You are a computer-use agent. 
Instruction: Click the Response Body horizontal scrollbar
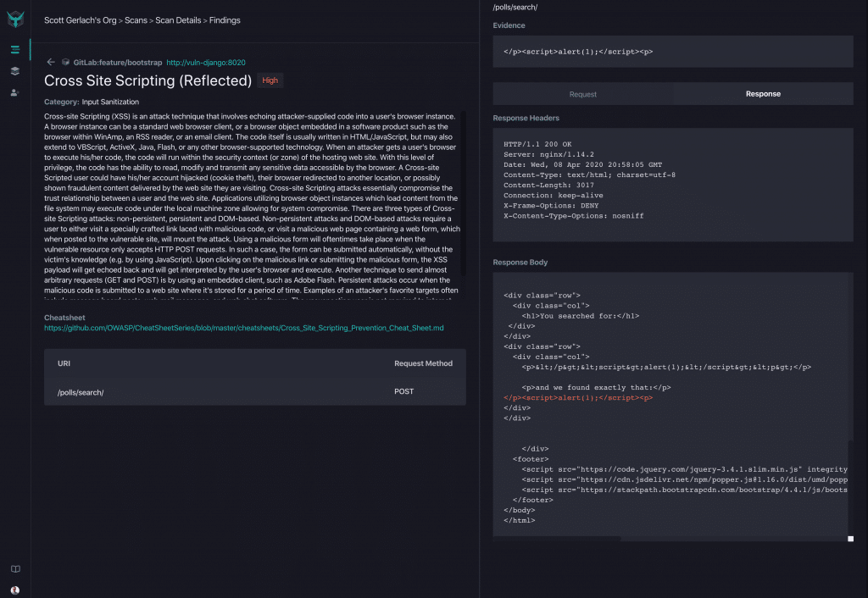pos(557,538)
